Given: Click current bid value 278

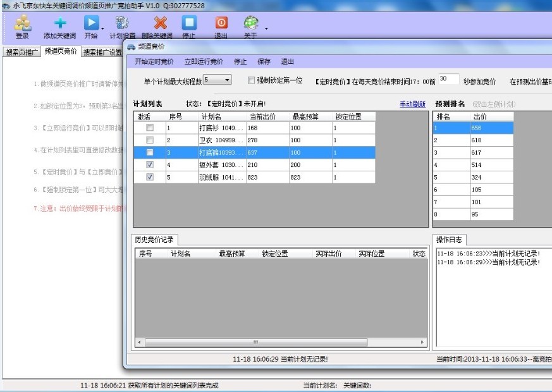Looking at the screenshot, I should click(267, 140).
